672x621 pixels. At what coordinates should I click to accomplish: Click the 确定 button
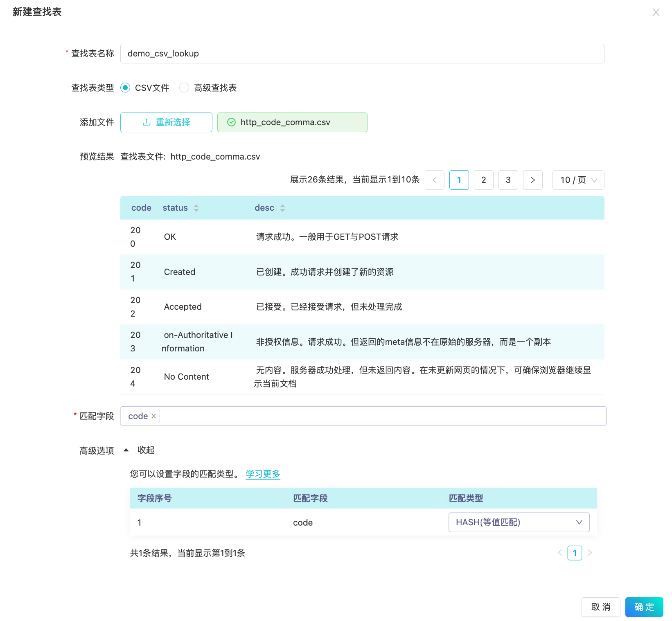(644, 607)
